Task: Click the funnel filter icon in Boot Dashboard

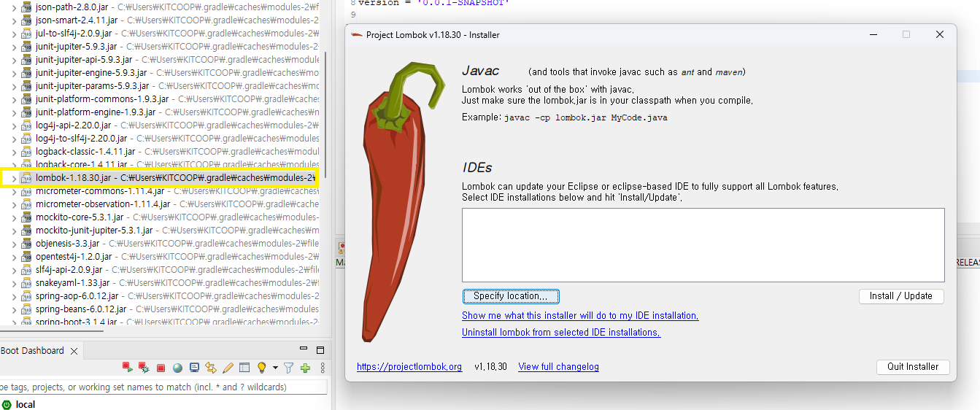Action: coord(288,368)
